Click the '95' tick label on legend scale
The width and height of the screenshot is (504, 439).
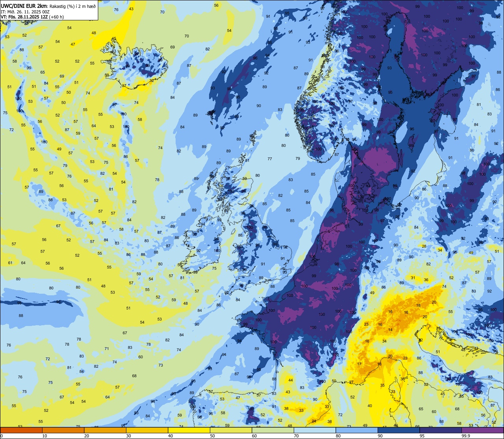[422, 436]
